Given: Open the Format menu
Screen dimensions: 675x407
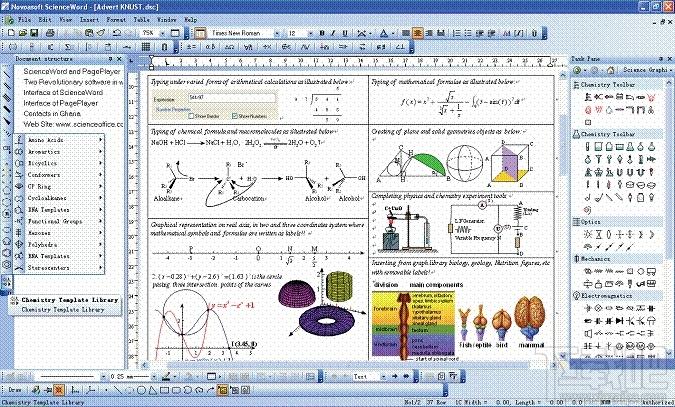Looking at the screenshot, I should pos(116,20).
